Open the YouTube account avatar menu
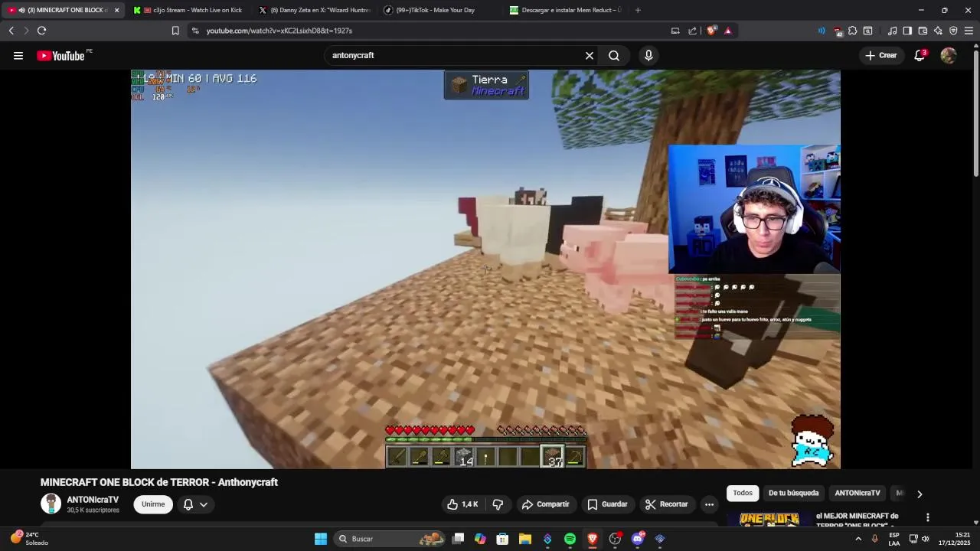Image resolution: width=980 pixels, height=551 pixels. pos(949,55)
